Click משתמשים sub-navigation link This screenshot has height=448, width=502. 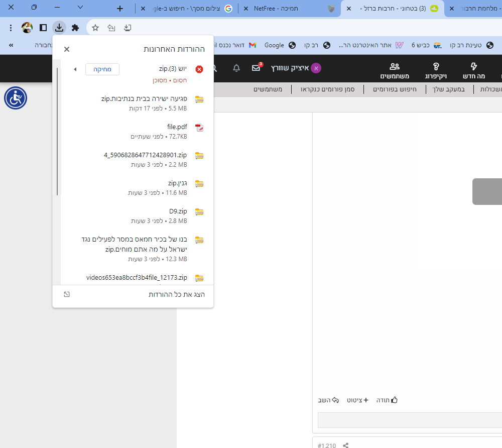click(268, 89)
